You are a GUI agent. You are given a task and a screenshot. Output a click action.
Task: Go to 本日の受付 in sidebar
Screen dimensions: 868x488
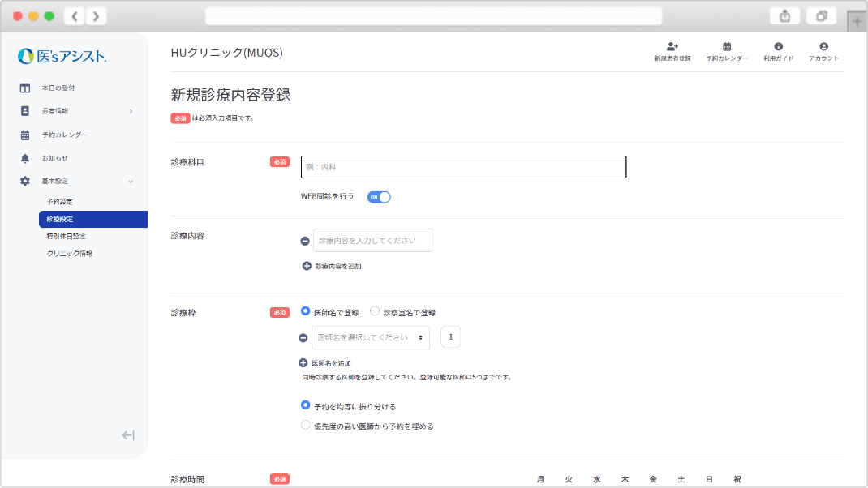(x=58, y=88)
